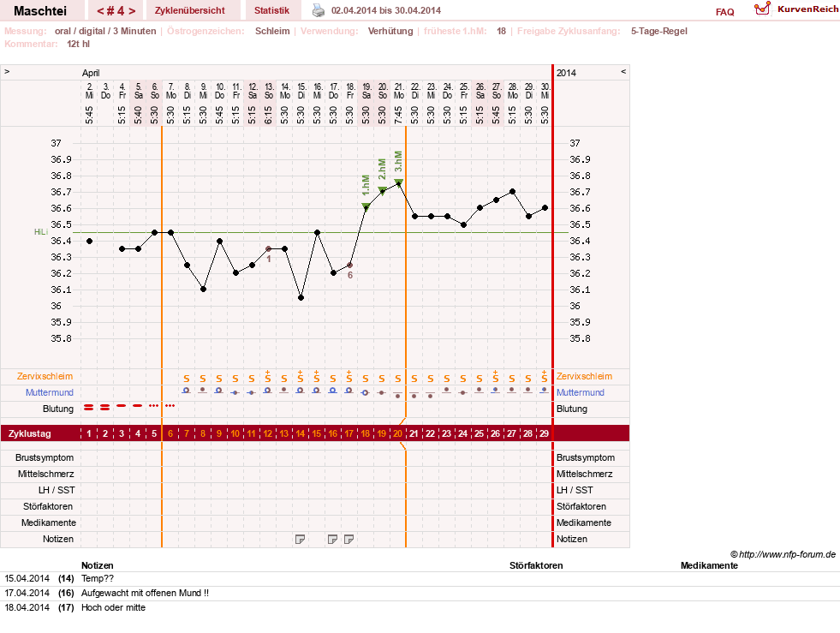Click Zervixschleim S+ symbol on day 29

click(x=545, y=377)
